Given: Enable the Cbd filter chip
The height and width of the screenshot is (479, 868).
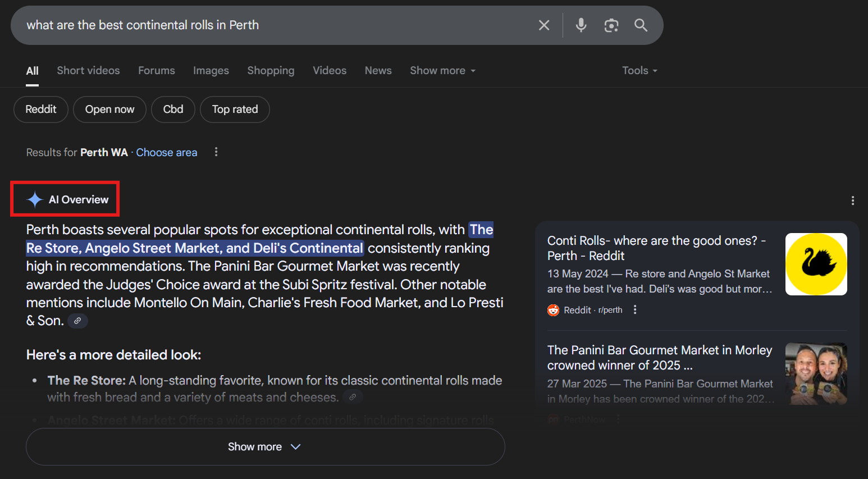Looking at the screenshot, I should [173, 110].
